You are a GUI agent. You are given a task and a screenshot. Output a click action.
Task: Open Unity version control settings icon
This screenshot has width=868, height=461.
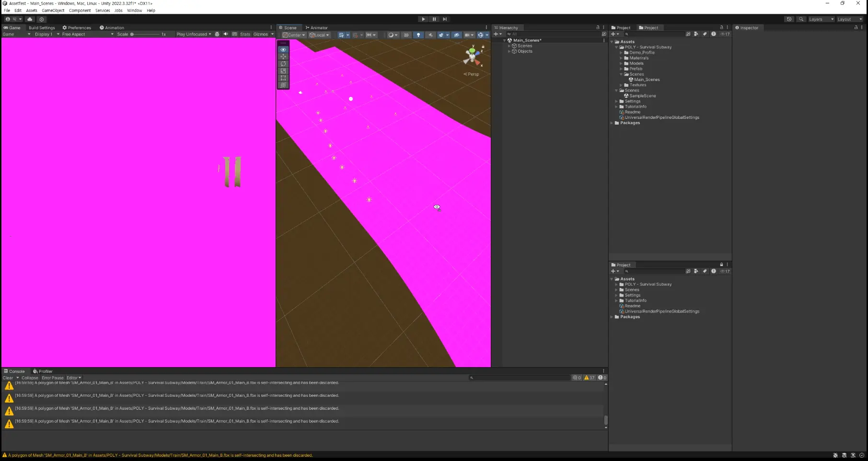click(42, 19)
